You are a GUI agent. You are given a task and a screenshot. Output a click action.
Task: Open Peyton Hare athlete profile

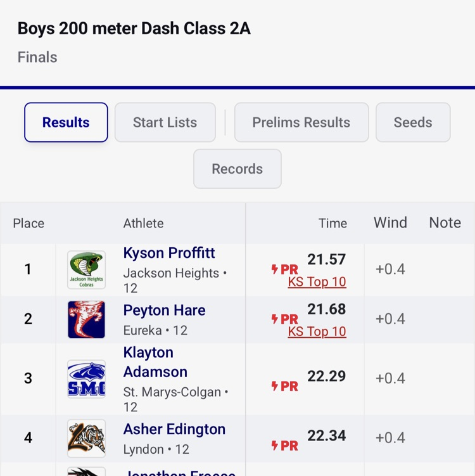(x=164, y=310)
